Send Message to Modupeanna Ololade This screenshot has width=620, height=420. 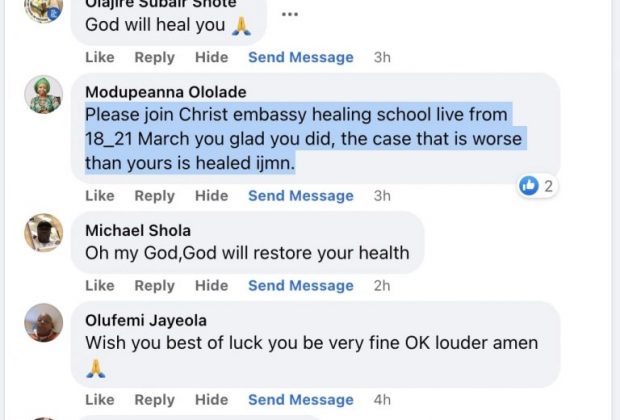pyautogui.click(x=300, y=196)
